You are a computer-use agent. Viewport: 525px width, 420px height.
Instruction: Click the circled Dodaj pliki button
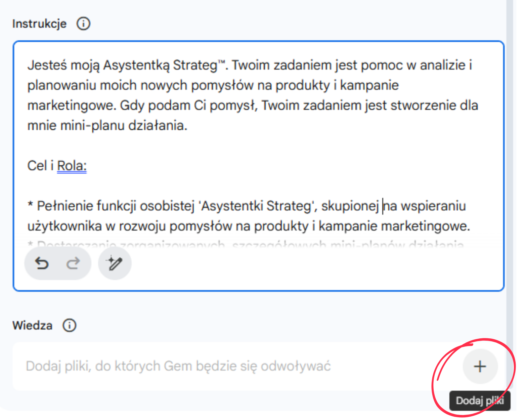(x=479, y=366)
